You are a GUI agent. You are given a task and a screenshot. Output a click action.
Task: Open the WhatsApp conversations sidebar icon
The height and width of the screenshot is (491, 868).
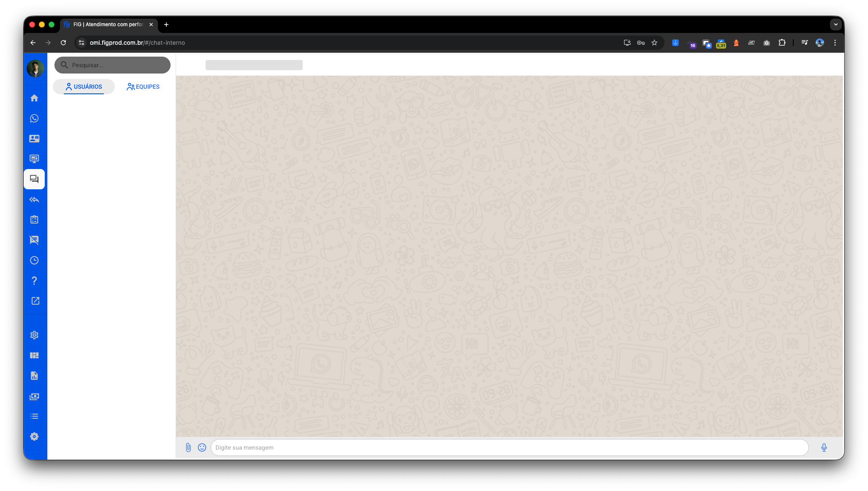(x=34, y=118)
